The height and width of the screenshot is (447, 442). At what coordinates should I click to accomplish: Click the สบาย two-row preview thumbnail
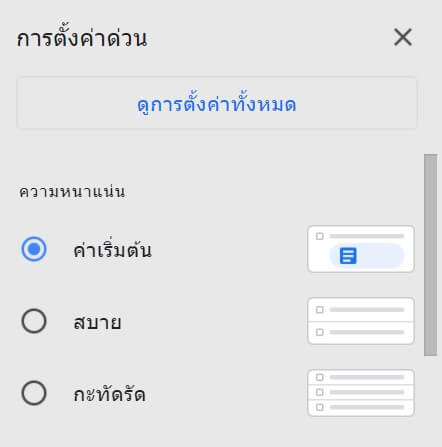click(361, 321)
